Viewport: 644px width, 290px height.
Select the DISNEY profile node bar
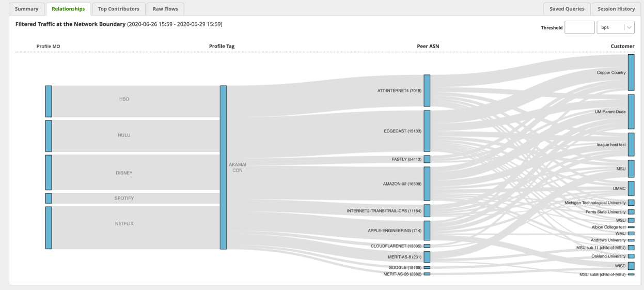click(x=49, y=172)
